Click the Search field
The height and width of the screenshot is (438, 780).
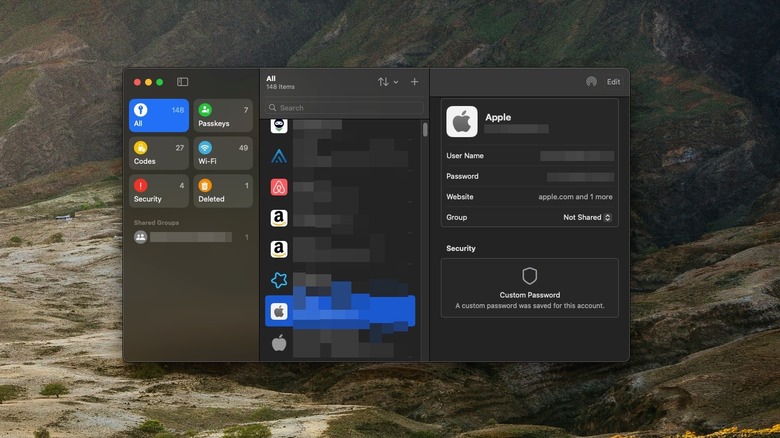[x=344, y=108]
